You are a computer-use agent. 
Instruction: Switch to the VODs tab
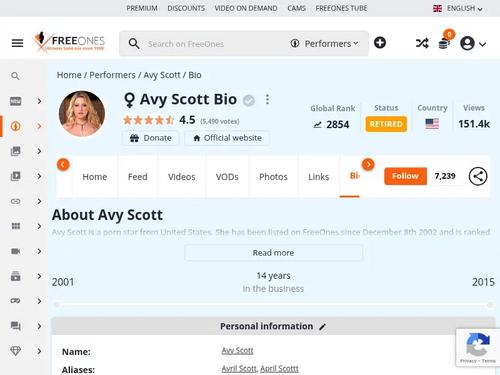pyautogui.click(x=227, y=177)
